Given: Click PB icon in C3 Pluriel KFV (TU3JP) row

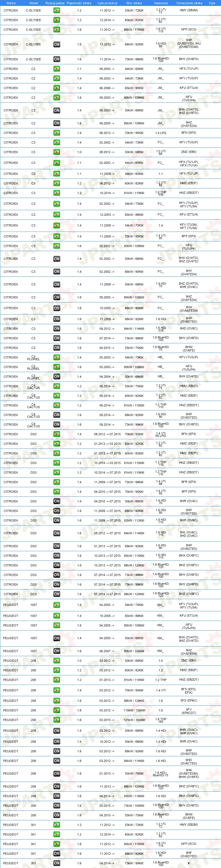Looking at the screenshot, I should (57, 357).
